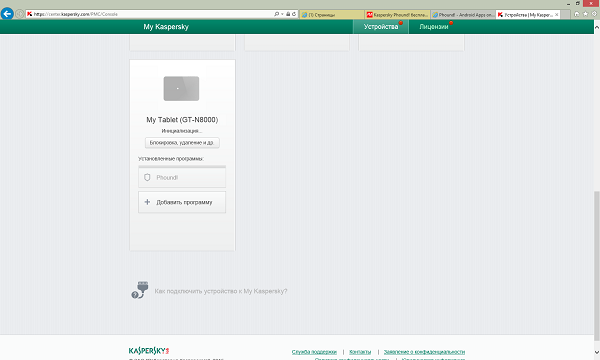Click the 'My Tablet (GT-N8000)' device name
The width and height of the screenshot is (600, 360).
[x=182, y=120]
